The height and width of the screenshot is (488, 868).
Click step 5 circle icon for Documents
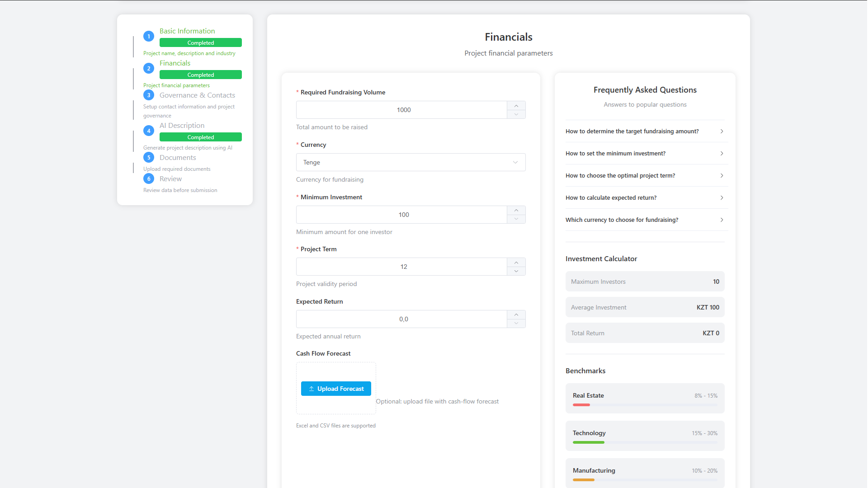coord(149,158)
